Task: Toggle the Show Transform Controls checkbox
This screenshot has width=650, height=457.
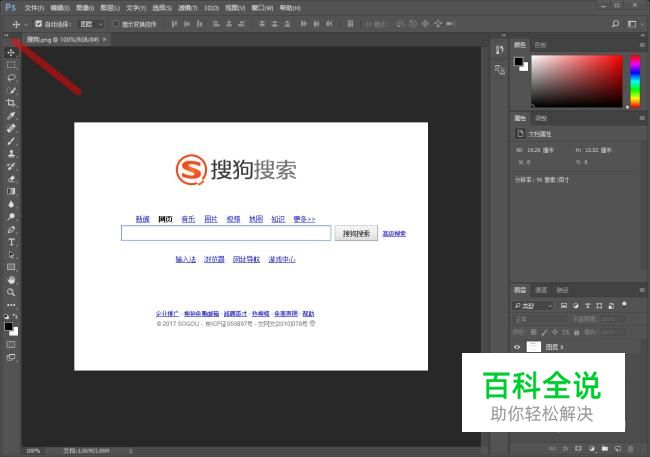Action: 116,24
